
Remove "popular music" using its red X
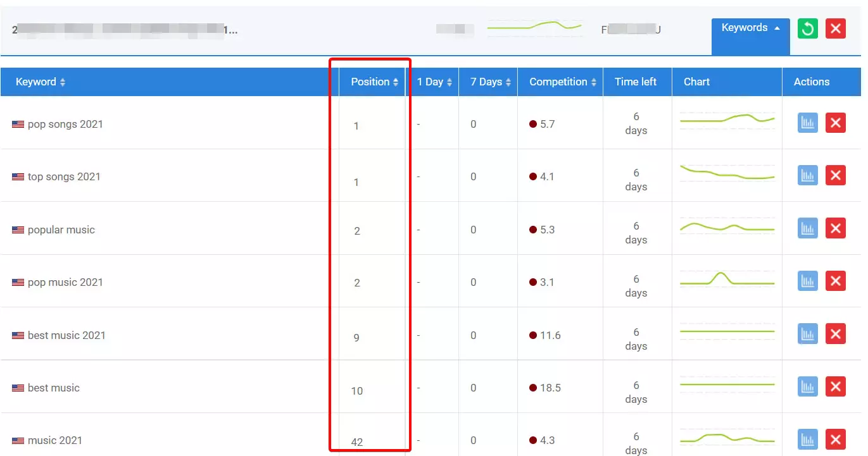(836, 228)
